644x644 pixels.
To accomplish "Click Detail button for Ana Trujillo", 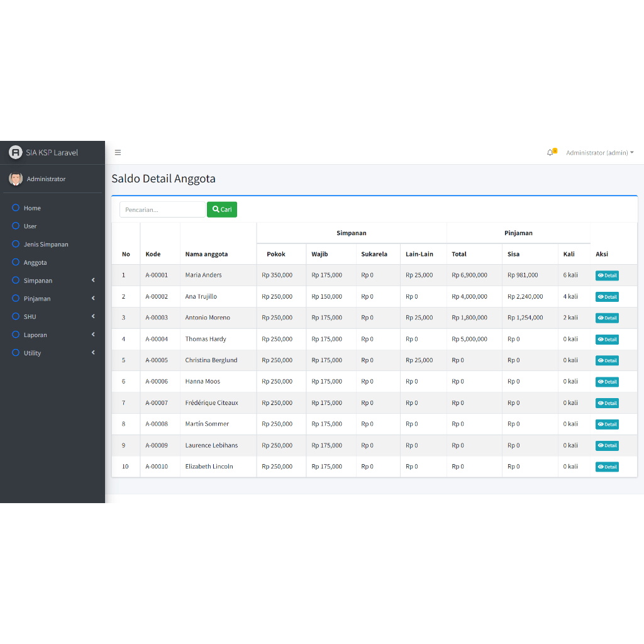I will click(x=607, y=297).
